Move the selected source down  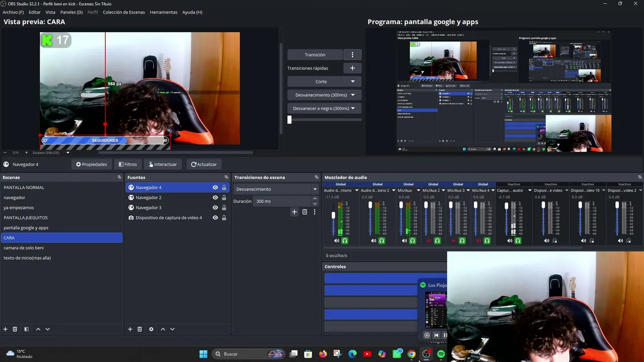tap(172, 329)
